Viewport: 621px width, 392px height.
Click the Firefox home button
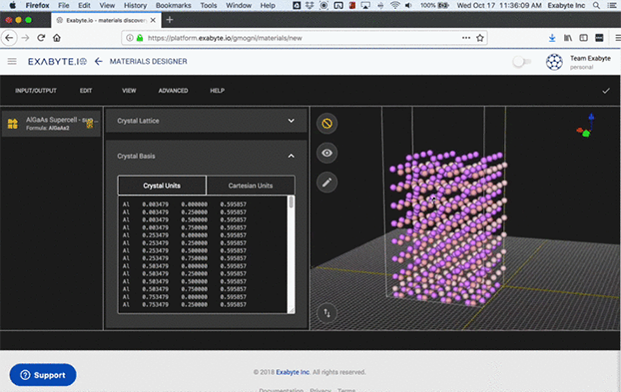(57, 38)
